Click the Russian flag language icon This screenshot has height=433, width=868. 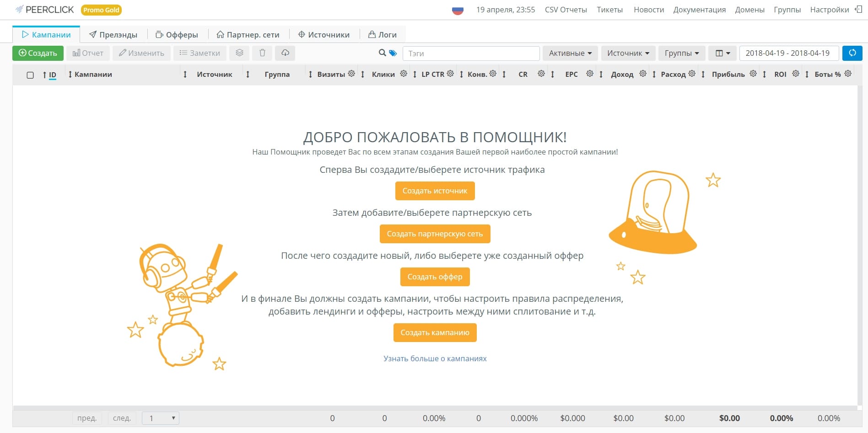pos(458,10)
